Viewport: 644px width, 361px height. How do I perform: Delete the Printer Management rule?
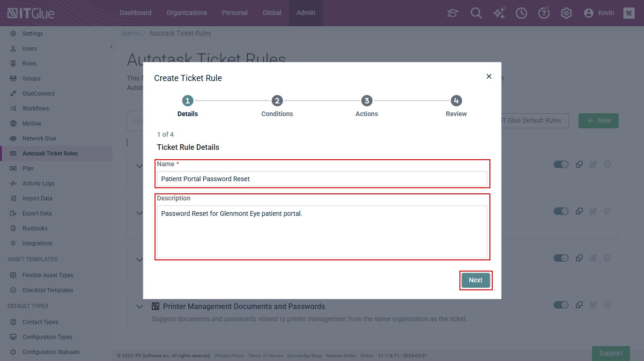(607, 305)
